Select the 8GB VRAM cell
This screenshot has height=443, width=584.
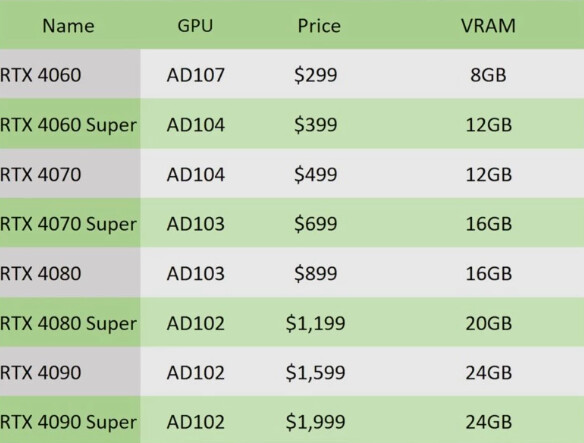488,75
